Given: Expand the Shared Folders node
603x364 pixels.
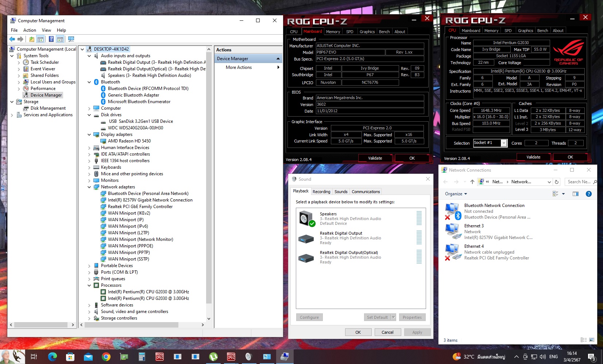Looking at the screenshot, I should point(19,75).
